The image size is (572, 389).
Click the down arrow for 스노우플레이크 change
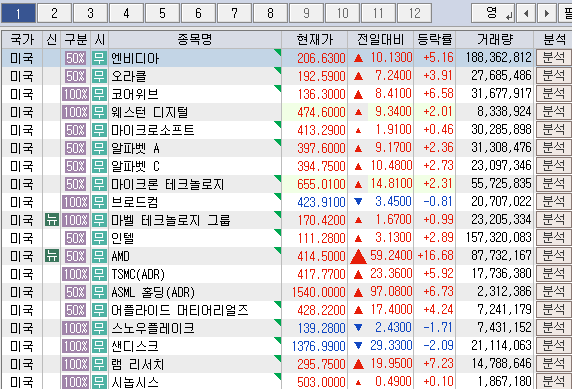358,328
